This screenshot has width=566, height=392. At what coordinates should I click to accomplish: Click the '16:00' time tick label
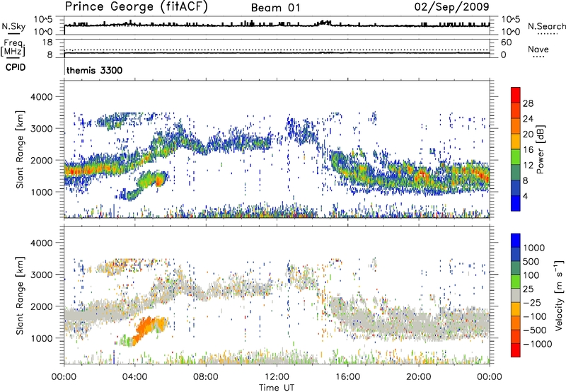347,377
